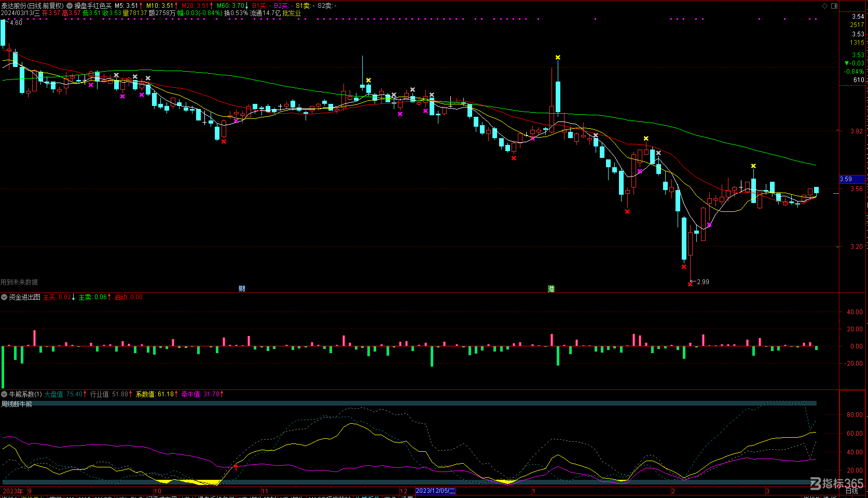Click the 3.20 price level on the right axis
The width and height of the screenshot is (868, 498).
pos(857,247)
